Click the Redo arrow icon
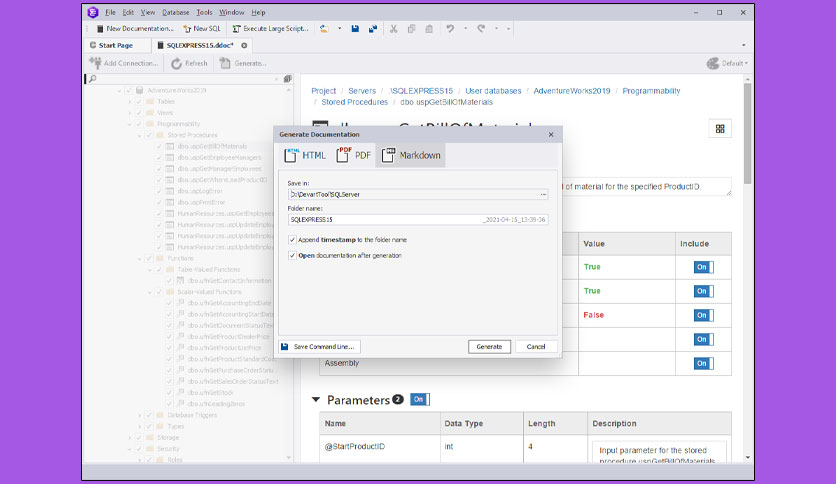This screenshot has width=836, height=484. pyautogui.click(x=481, y=29)
